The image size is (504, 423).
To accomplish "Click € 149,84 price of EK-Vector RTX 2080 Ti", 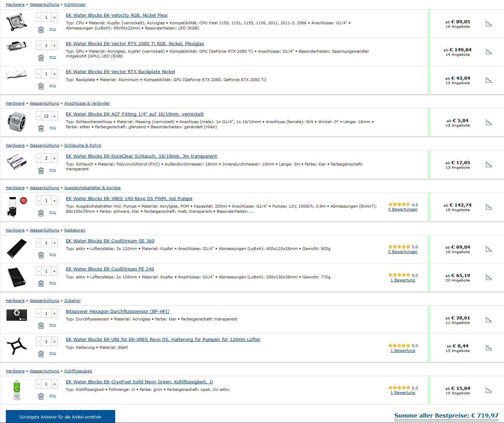I will (x=460, y=50).
